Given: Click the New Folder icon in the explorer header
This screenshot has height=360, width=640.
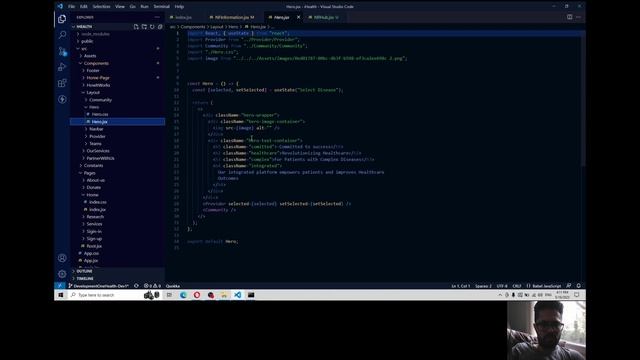Looking at the screenshot, I should (x=144, y=27).
